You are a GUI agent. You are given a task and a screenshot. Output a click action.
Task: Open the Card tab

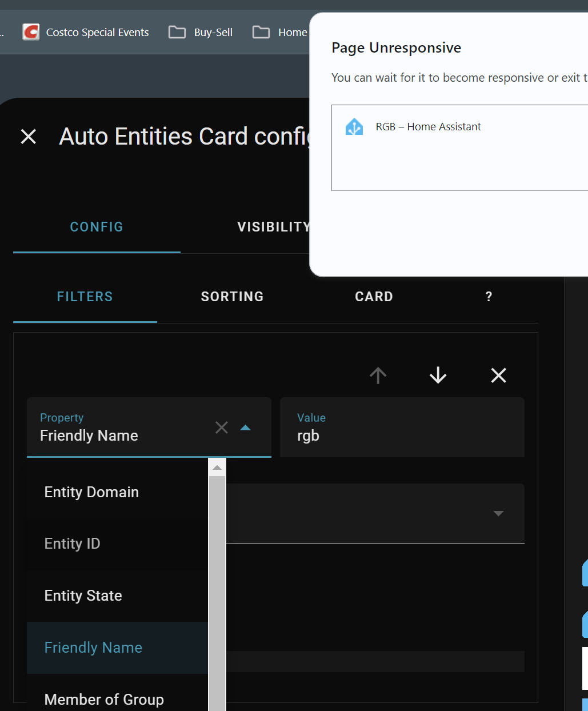374,297
